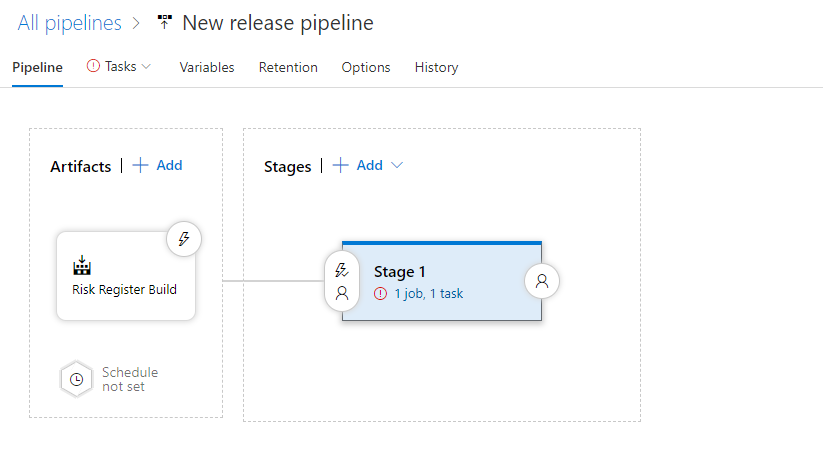The height and width of the screenshot is (454, 823).
Task: Go to the Options tab
Action: coord(366,67)
